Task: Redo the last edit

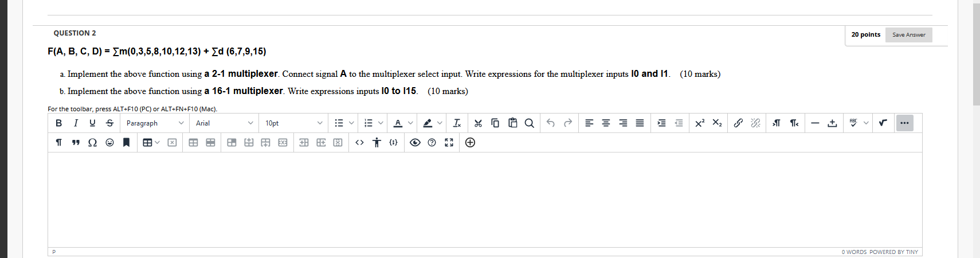Action: tap(568, 123)
